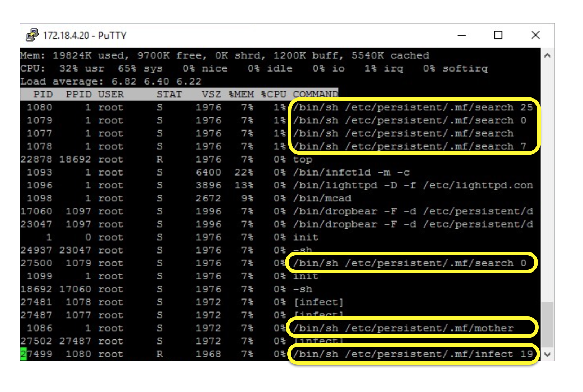Click Load average: 6.82 6.40 6.22
This screenshot has width=583, height=392.
click(x=111, y=81)
